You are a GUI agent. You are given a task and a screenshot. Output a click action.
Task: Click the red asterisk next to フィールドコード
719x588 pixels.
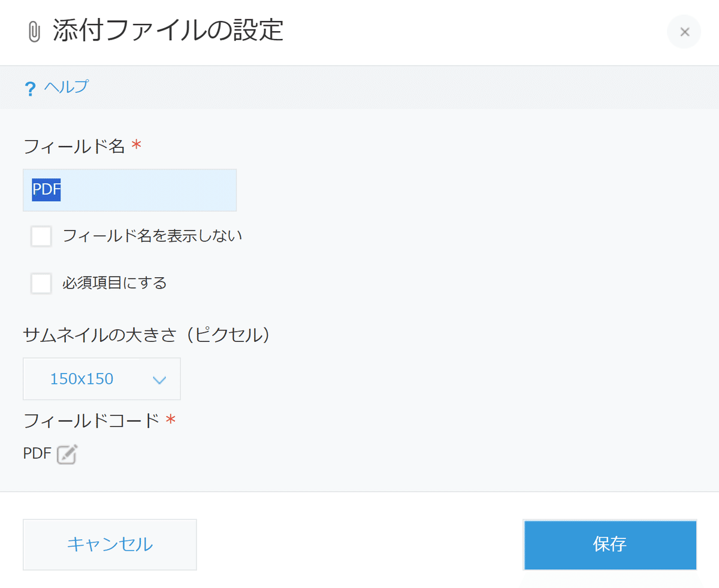pos(171,420)
